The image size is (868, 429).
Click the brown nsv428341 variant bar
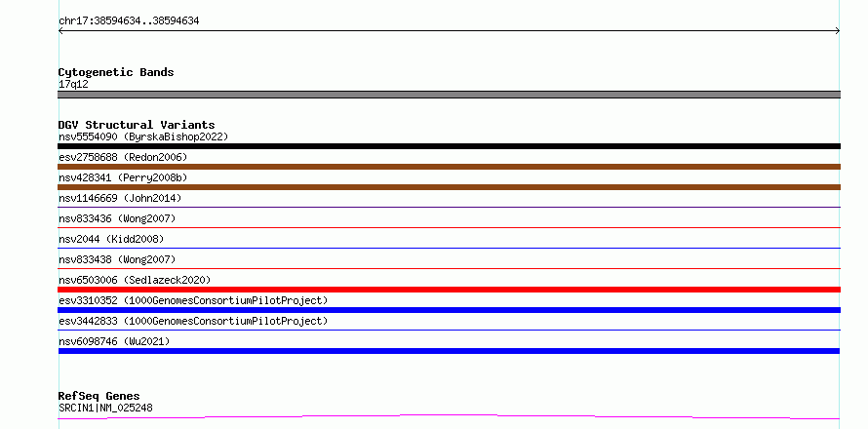[449, 187]
